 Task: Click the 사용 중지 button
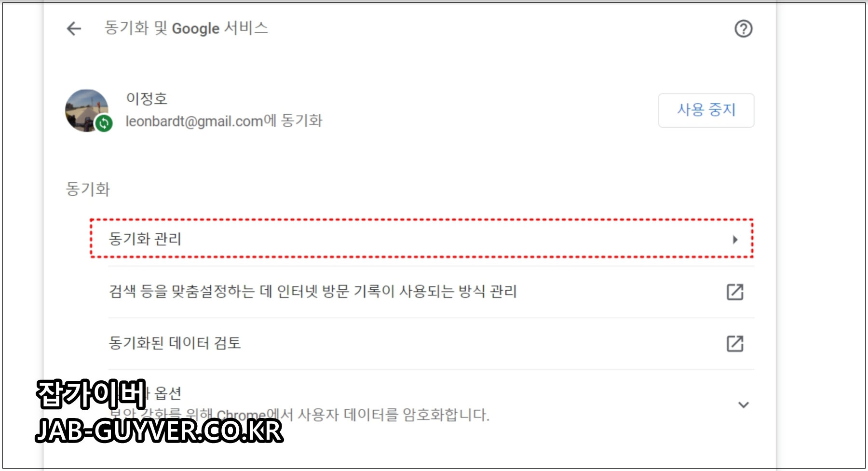[x=706, y=110]
